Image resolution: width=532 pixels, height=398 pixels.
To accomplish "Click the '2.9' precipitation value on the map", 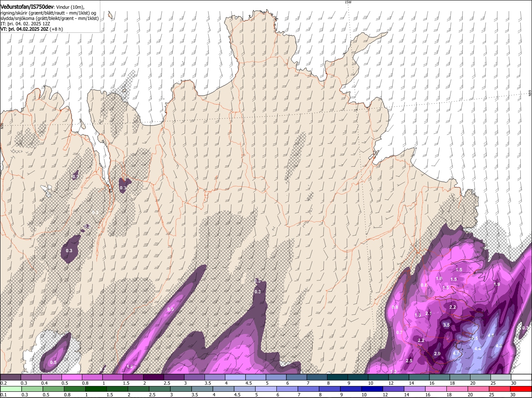I will pyautogui.click(x=437, y=354).
